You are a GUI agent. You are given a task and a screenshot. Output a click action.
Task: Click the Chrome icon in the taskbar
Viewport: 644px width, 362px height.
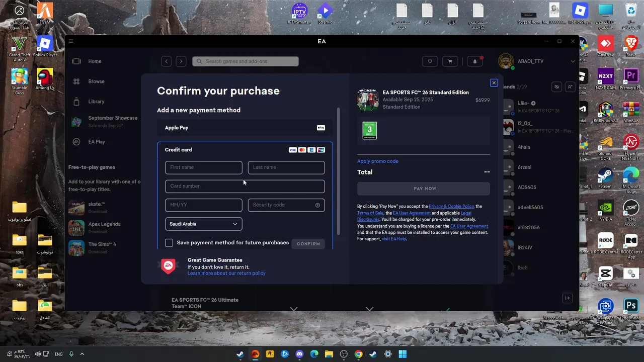[x=358, y=354]
